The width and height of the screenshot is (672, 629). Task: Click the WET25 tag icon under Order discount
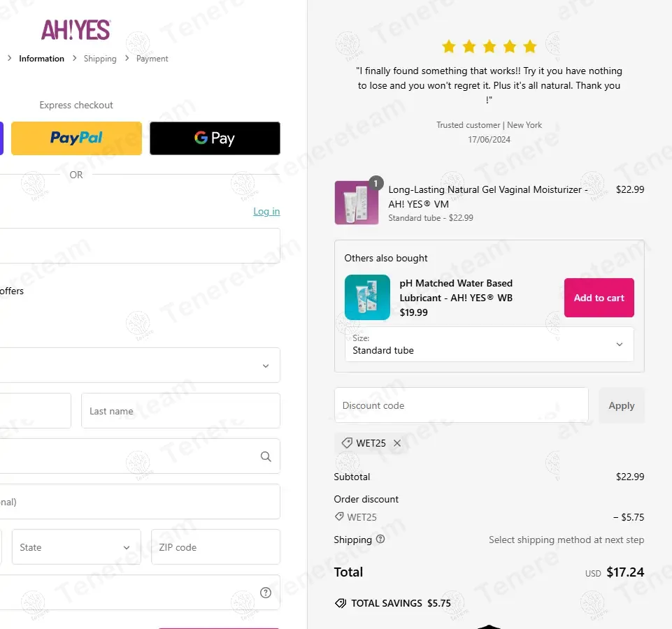click(x=339, y=516)
